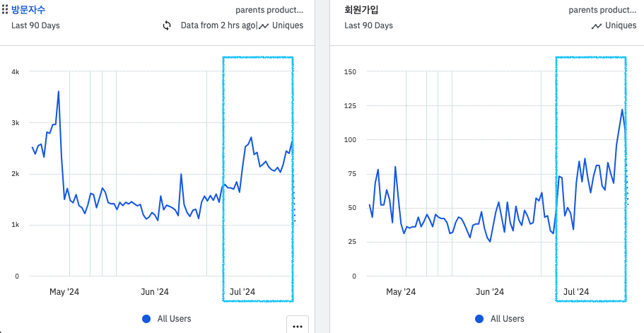
Task: Click 'Last 90 Days' under 방문자수
Action: pyautogui.click(x=35, y=25)
